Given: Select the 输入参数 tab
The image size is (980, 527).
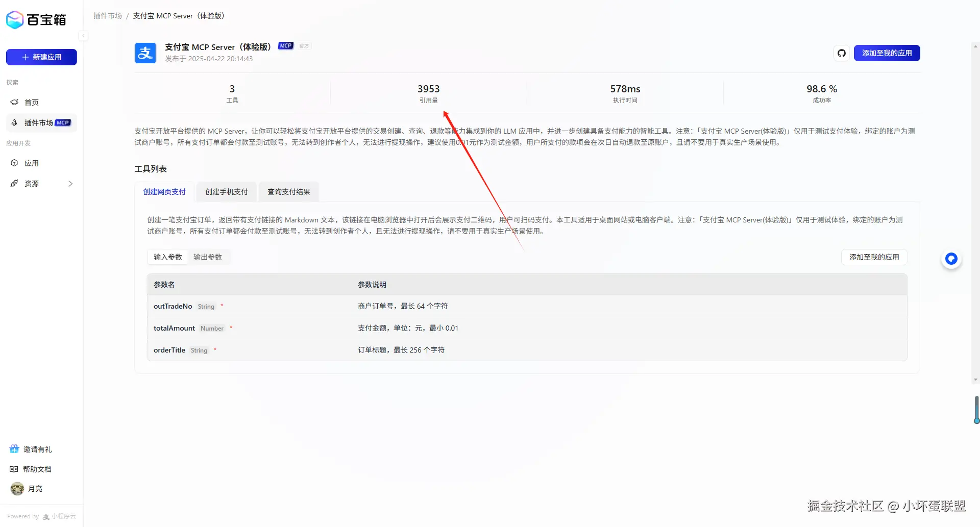Looking at the screenshot, I should 168,257.
